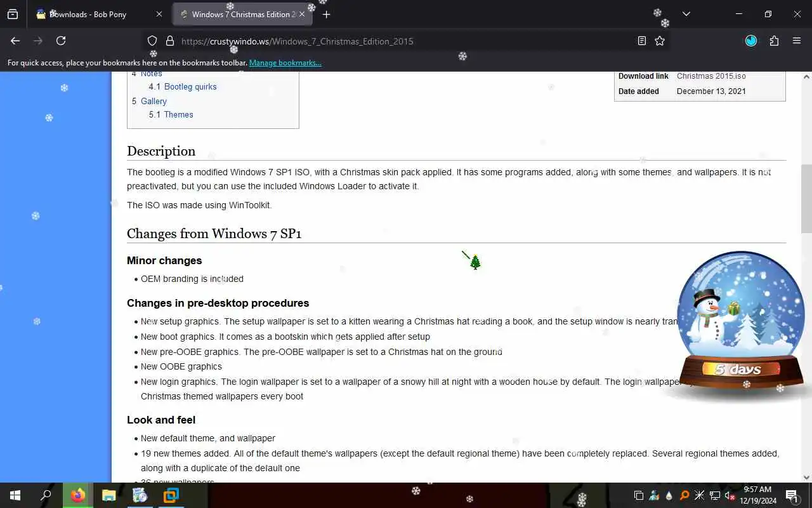Click the ISO was made using WinToolkit line
This screenshot has width=812, height=508.
point(199,205)
